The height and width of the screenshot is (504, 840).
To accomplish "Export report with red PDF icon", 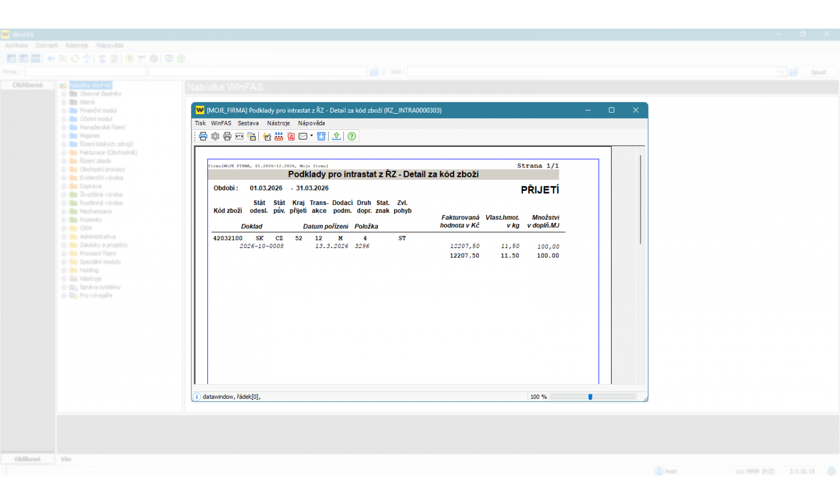I will pyautogui.click(x=291, y=136).
